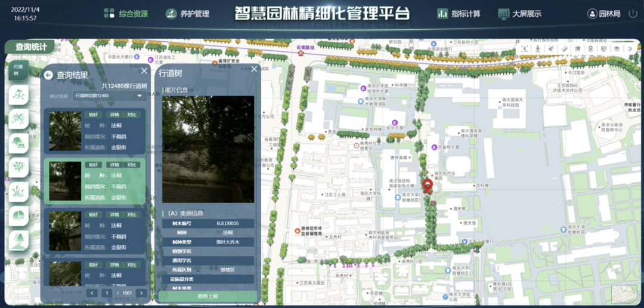This screenshot has height=308, width=644.
Task: Click the 唐仲英楼 label on the map
Action: (x=398, y=158)
